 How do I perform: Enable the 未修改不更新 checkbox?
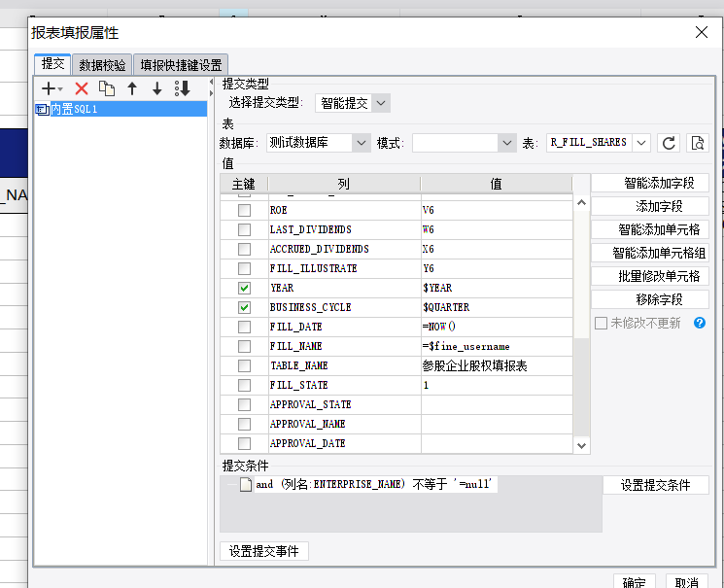pos(601,323)
